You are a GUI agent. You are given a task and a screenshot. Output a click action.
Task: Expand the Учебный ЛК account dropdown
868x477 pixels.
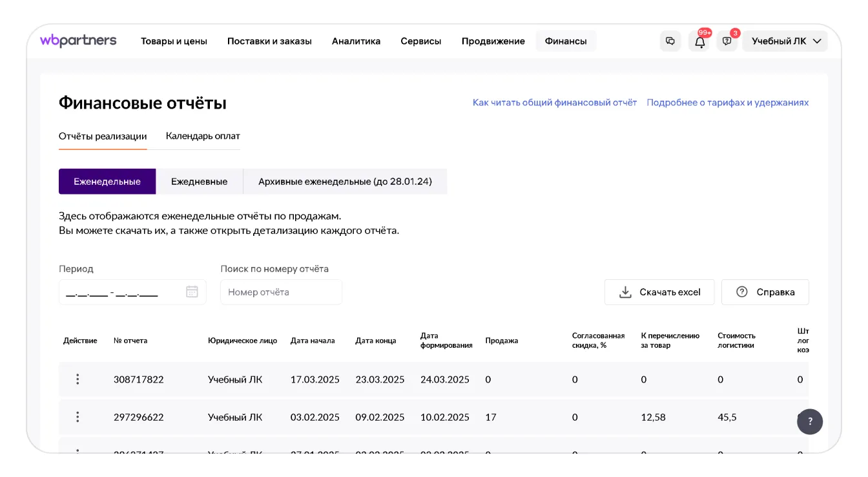pyautogui.click(x=785, y=41)
